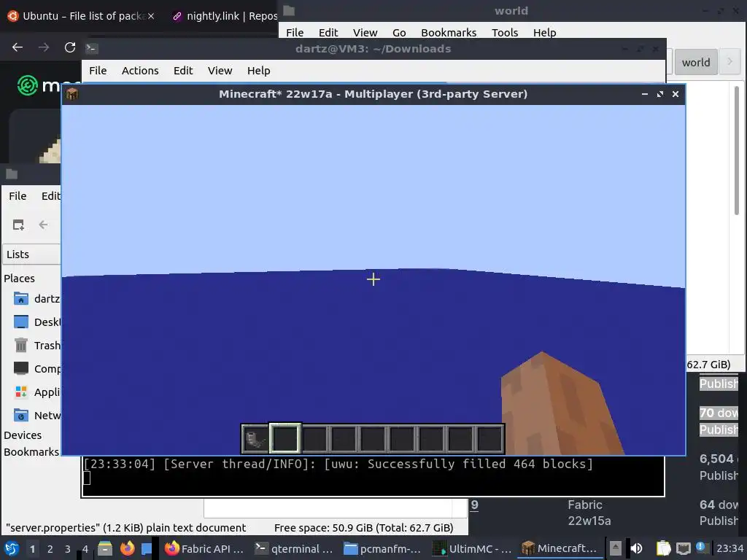747x560 pixels.
Task: Open the application menu launcher on taskbar
Action: (x=12, y=548)
